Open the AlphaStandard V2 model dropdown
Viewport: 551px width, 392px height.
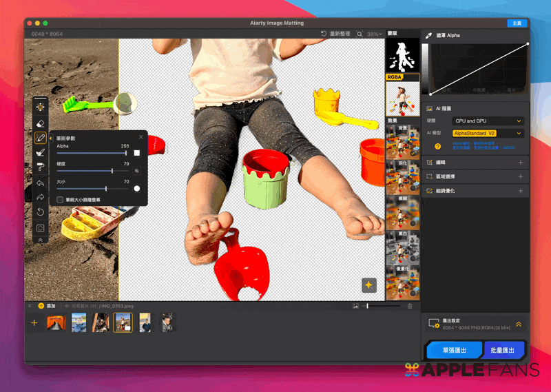tap(488, 133)
